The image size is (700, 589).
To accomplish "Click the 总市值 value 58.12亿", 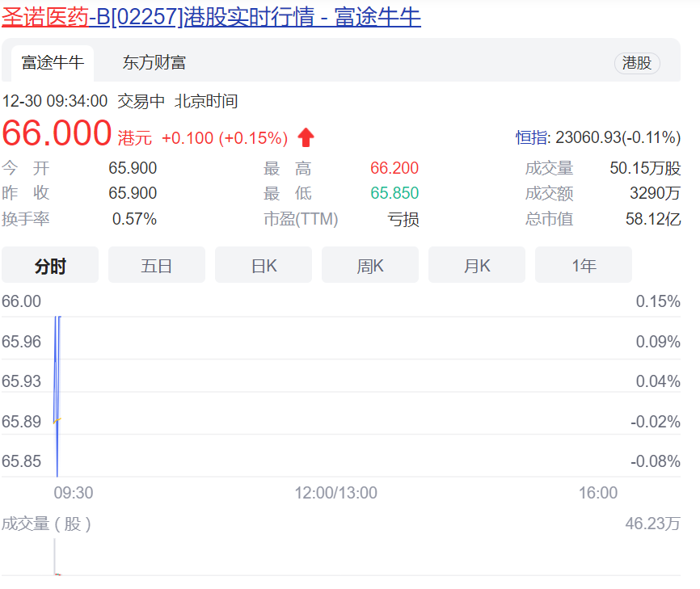I will click(x=653, y=219).
